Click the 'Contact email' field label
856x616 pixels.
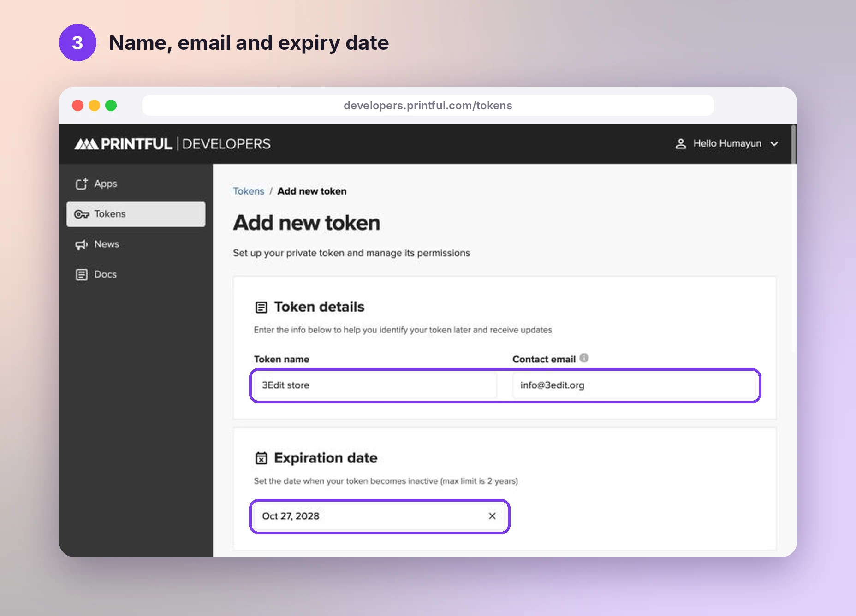click(544, 359)
